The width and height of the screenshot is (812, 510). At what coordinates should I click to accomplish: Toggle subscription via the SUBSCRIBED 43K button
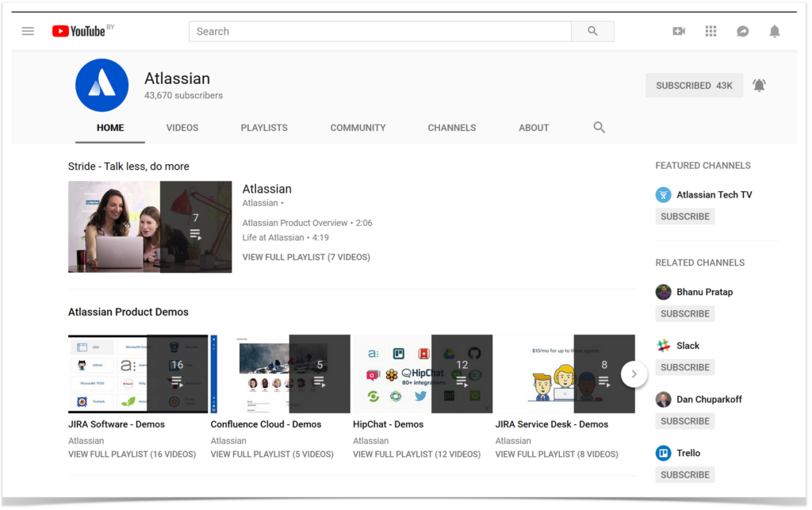[x=694, y=85]
